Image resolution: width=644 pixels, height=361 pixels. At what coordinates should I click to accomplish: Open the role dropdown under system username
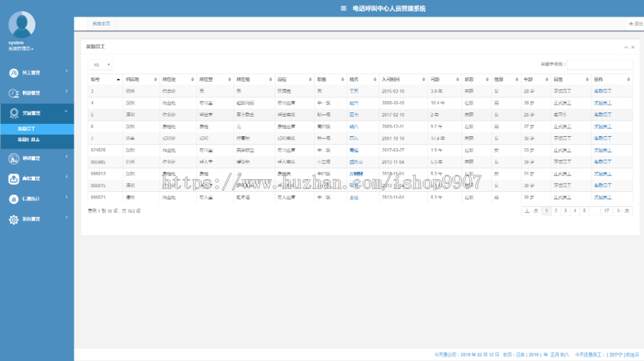(x=21, y=49)
